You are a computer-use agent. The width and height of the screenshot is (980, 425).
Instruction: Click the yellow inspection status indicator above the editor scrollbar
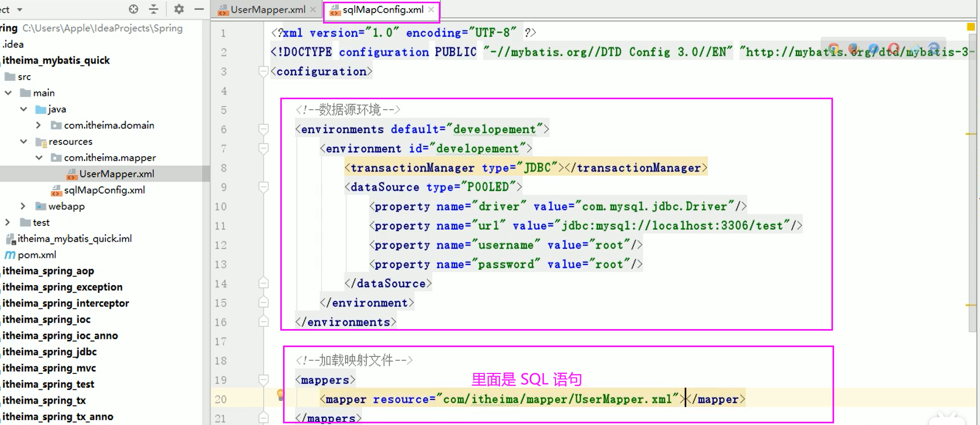coord(971,26)
